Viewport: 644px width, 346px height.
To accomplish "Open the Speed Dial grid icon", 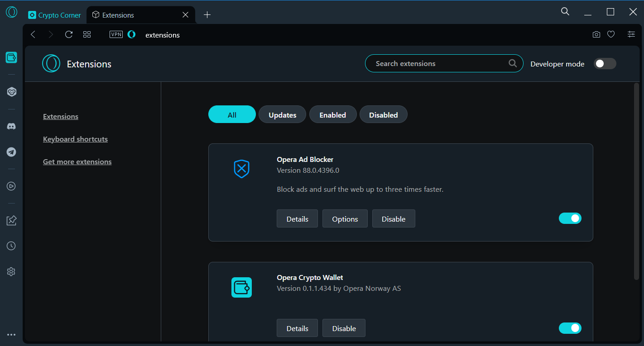I will tap(87, 34).
